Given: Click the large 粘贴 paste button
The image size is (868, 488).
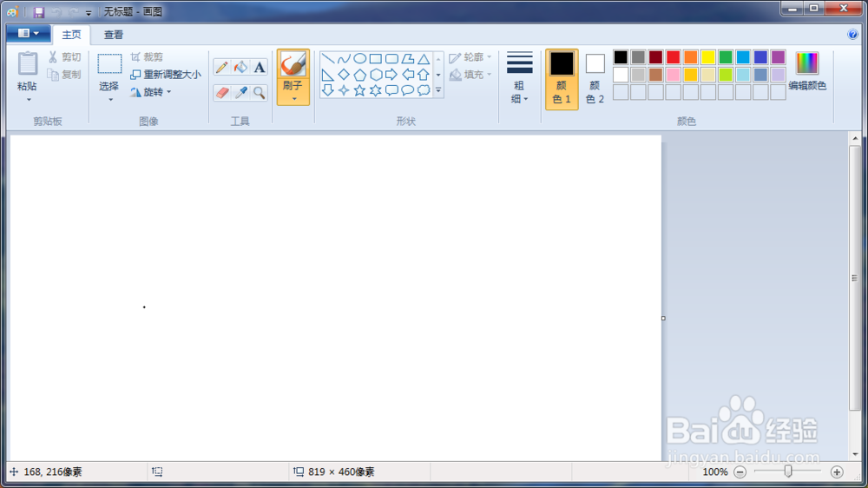Looking at the screenshot, I should pos(27,71).
